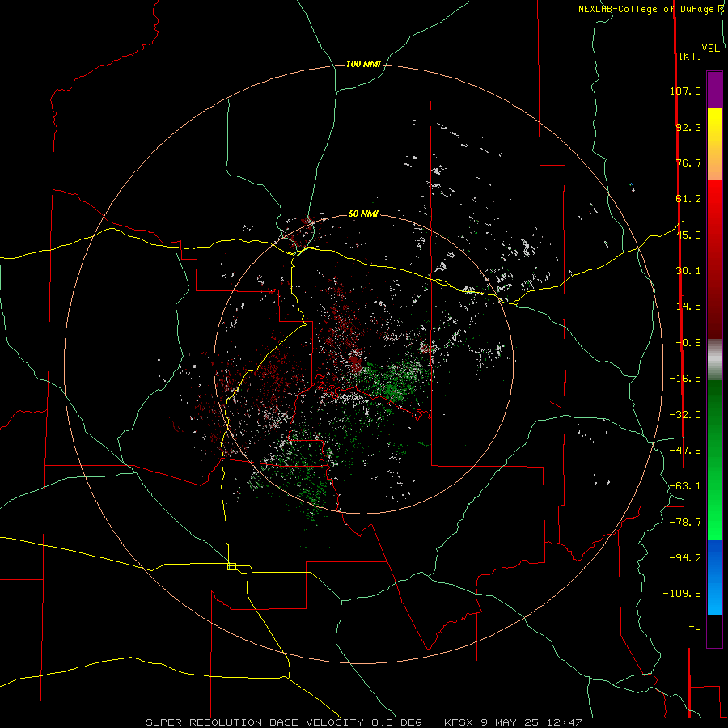Select the -78.7 velocity scale value

[685, 523]
